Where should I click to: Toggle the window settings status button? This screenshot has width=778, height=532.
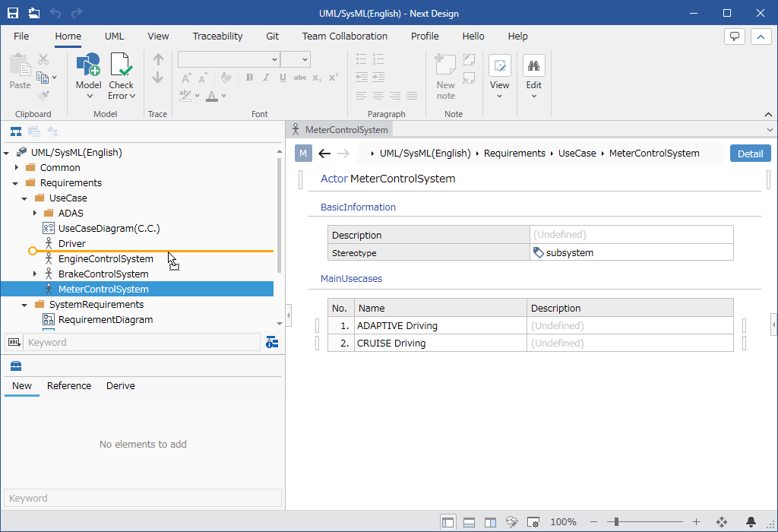click(533, 522)
